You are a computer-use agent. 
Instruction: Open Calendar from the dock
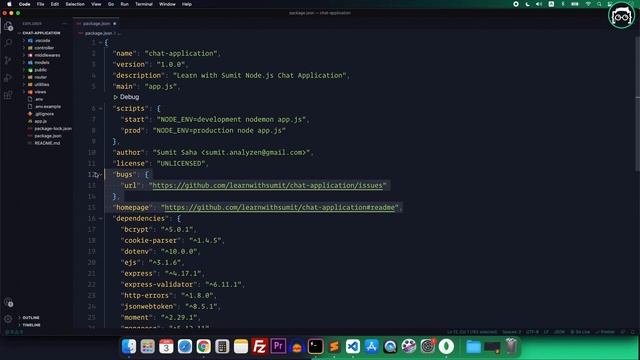166,347
